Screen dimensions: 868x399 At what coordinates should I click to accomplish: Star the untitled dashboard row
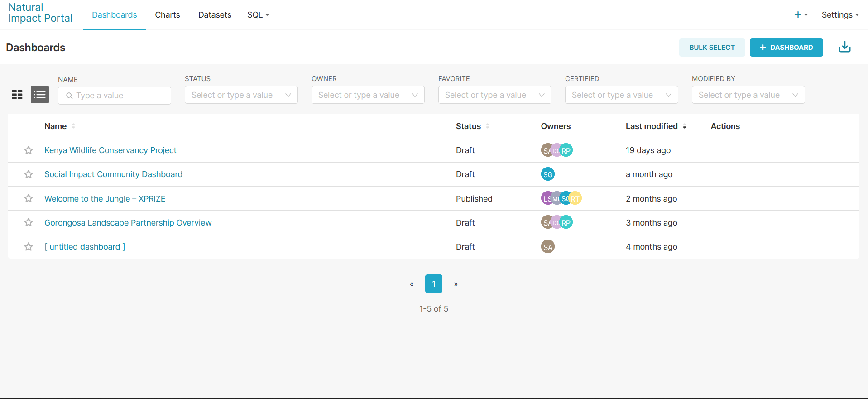29,247
